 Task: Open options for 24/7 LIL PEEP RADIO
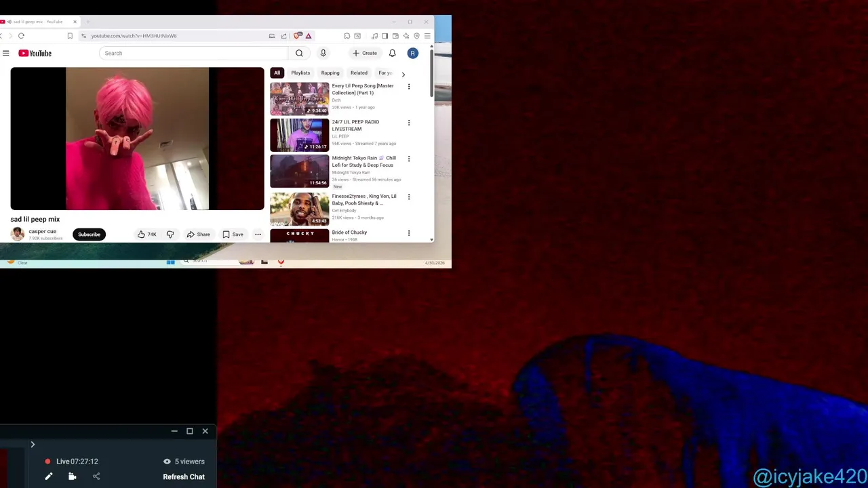pyautogui.click(x=408, y=123)
